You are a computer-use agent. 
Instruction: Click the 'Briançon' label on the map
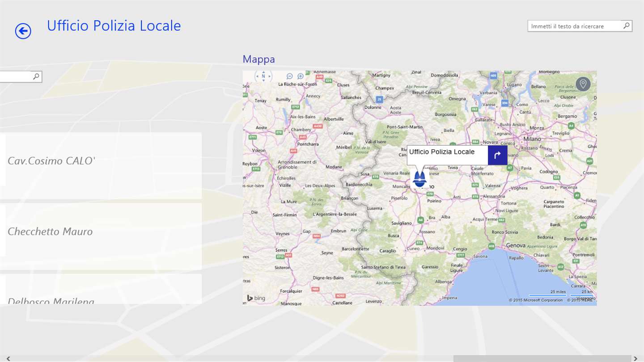(349, 198)
